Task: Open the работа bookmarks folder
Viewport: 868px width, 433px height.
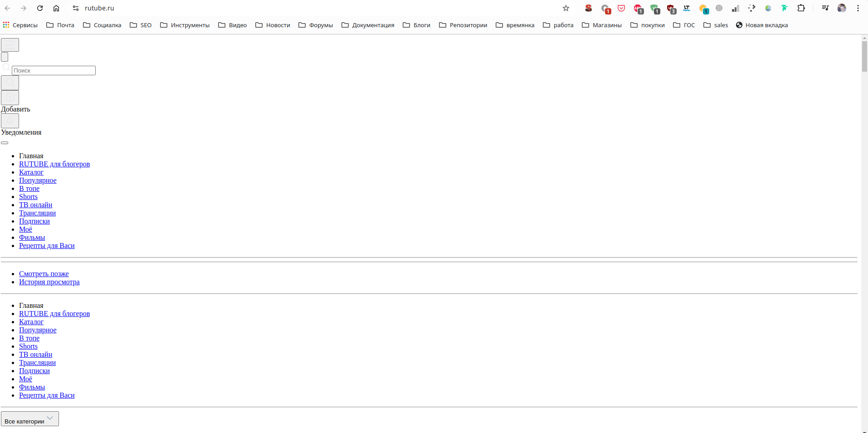Action: [x=558, y=25]
